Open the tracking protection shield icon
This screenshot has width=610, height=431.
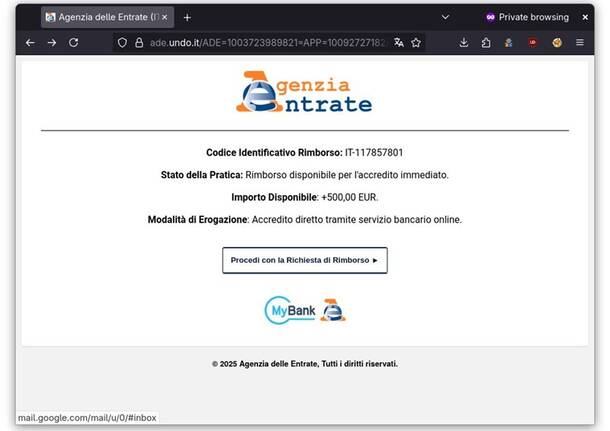point(122,42)
